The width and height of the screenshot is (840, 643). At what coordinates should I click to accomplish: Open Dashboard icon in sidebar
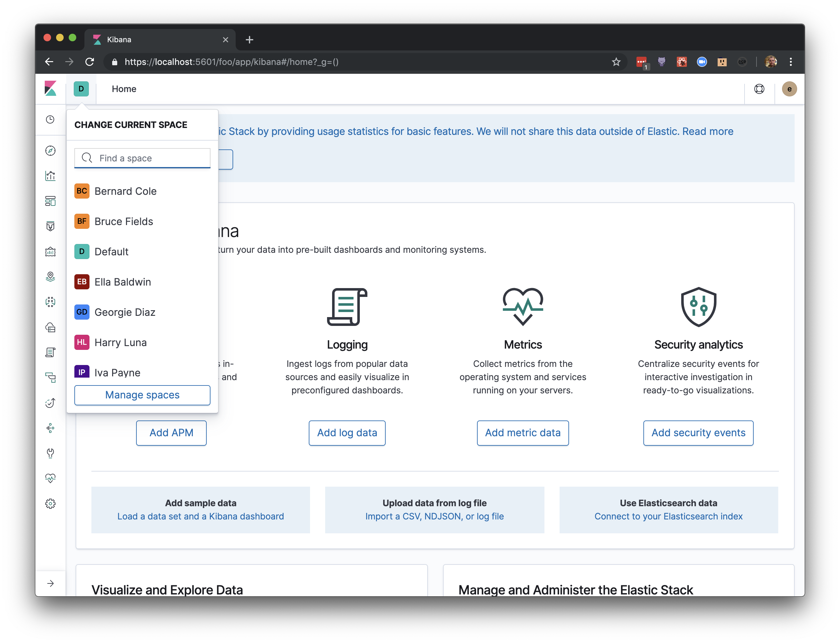(x=50, y=201)
